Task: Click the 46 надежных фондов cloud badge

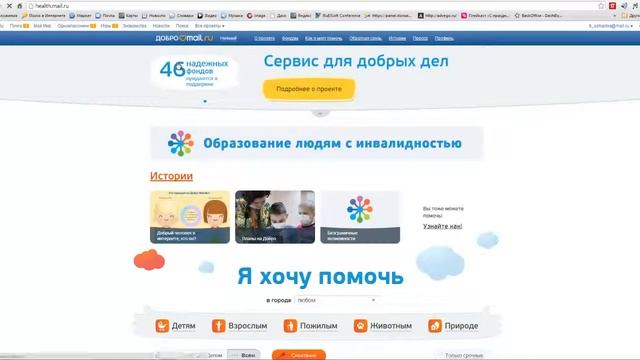Action: (x=195, y=73)
